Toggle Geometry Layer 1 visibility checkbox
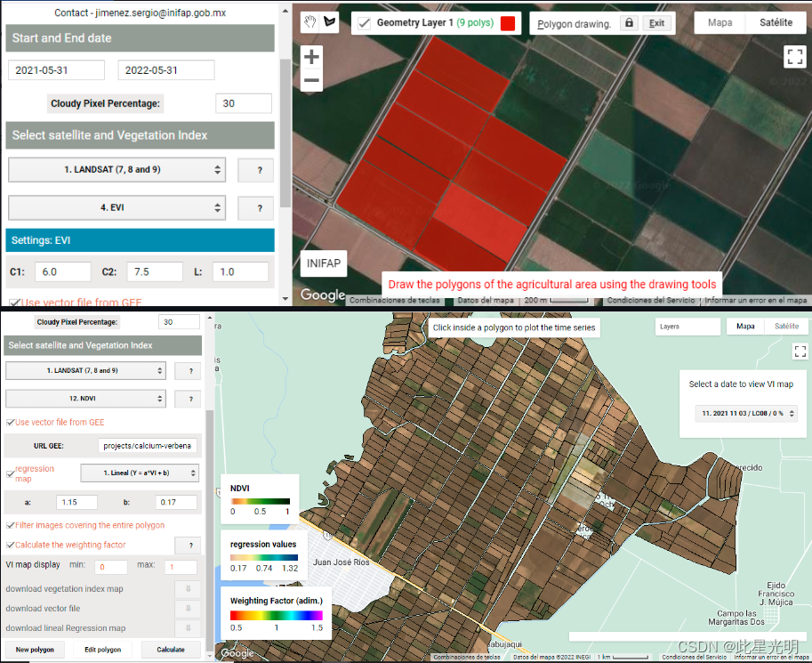Image resolution: width=812 pixels, height=663 pixels. pos(364,23)
